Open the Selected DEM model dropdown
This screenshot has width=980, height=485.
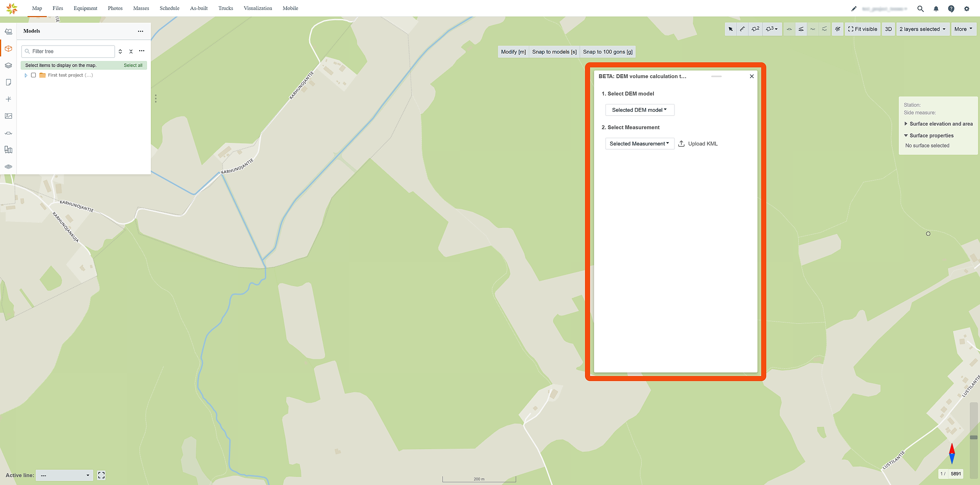(x=639, y=110)
